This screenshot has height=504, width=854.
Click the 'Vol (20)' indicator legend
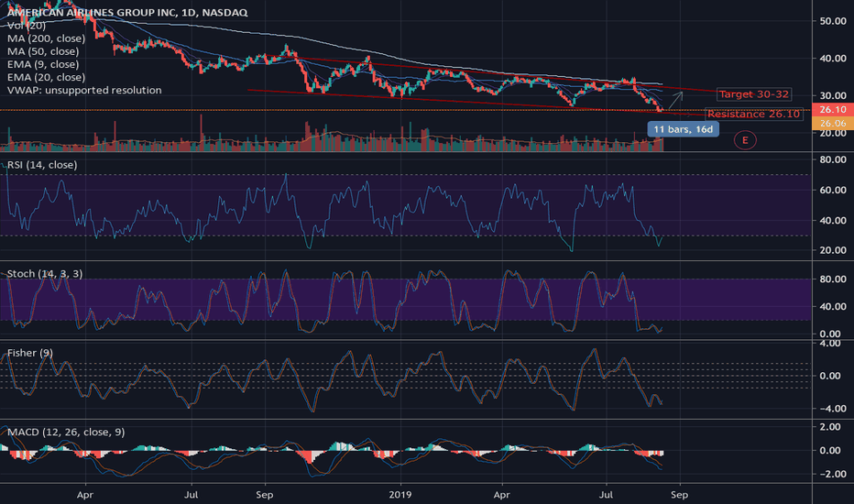point(27,25)
